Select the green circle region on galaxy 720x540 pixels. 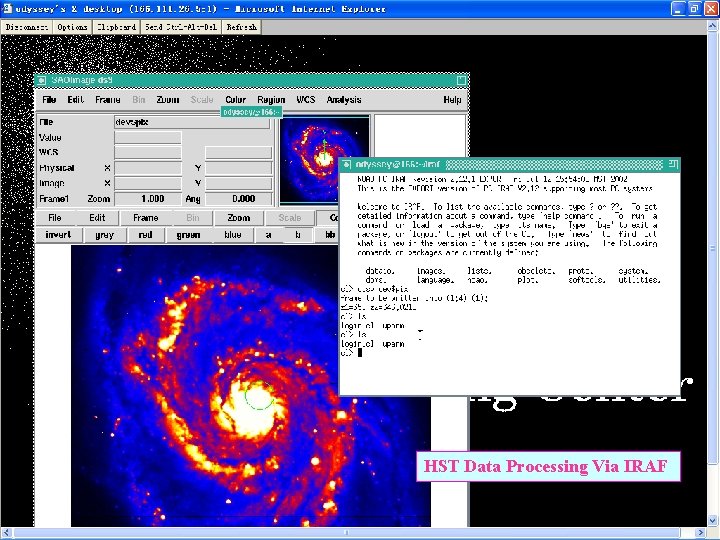coord(259,395)
